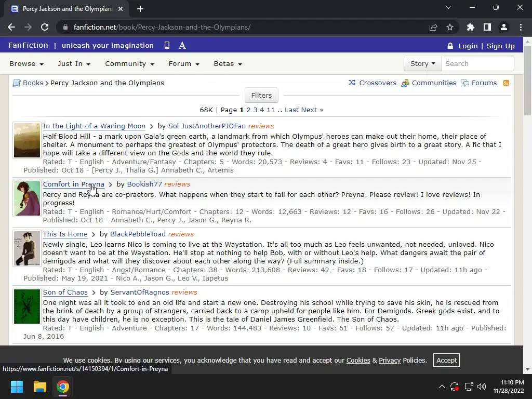
Task: Reload the page
Action: [x=45, y=27]
